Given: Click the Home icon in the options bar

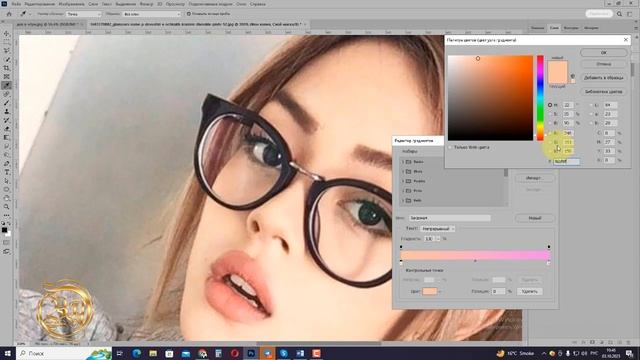Looking at the screenshot, I should [9, 14].
